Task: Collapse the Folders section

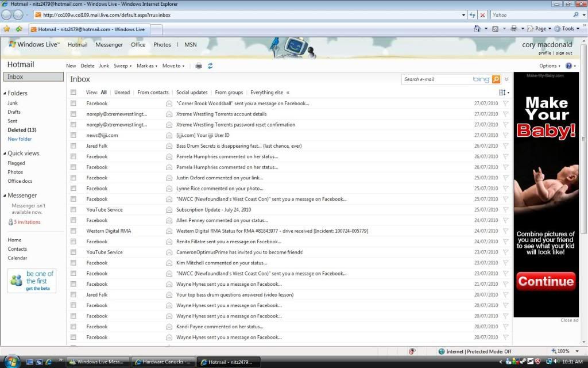Action: pos(5,94)
